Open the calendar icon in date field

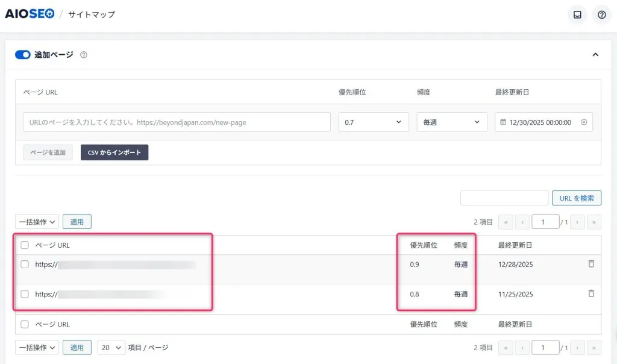pyautogui.click(x=503, y=122)
